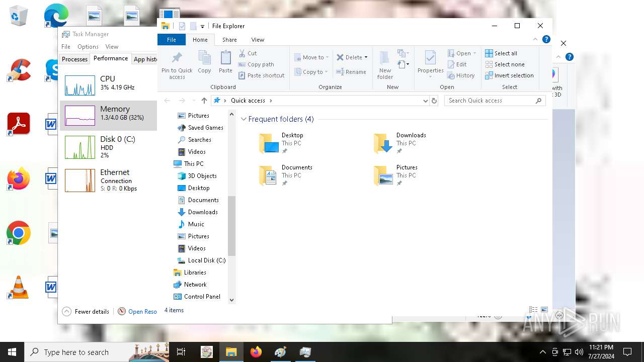Screen dimensions: 644x362
Task: Click Pin to Quick access icon
Action: (x=177, y=64)
